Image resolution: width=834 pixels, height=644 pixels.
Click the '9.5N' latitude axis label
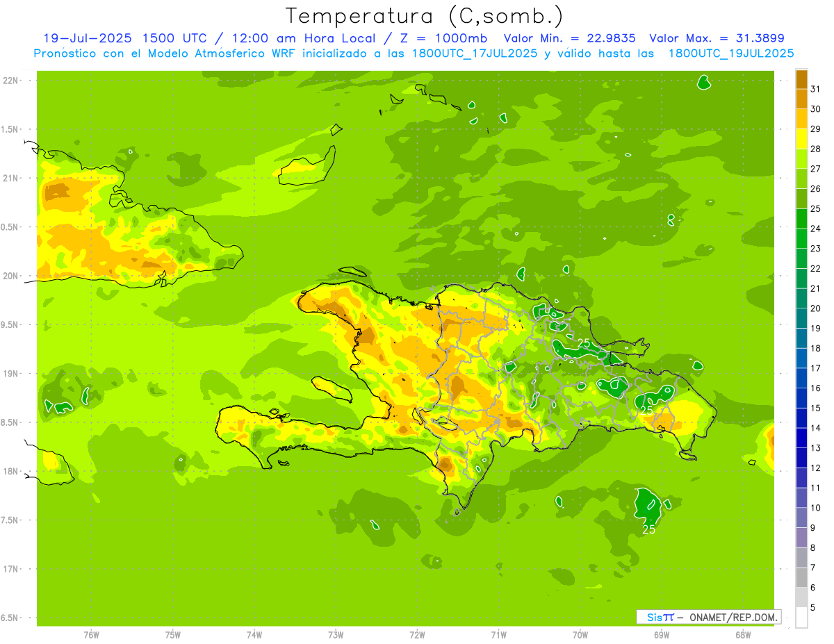pyautogui.click(x=9, y=324)
